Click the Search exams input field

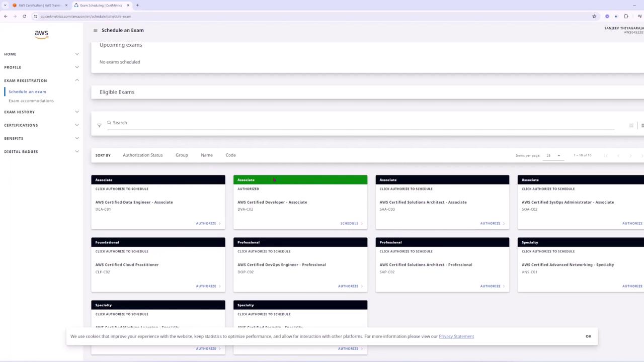pyautogui.click(x=361, y=123)
